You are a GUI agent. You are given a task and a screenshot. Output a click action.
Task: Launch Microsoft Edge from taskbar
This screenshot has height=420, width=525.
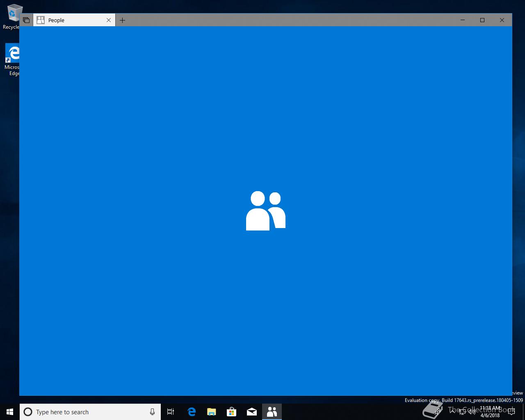[192, 412]
